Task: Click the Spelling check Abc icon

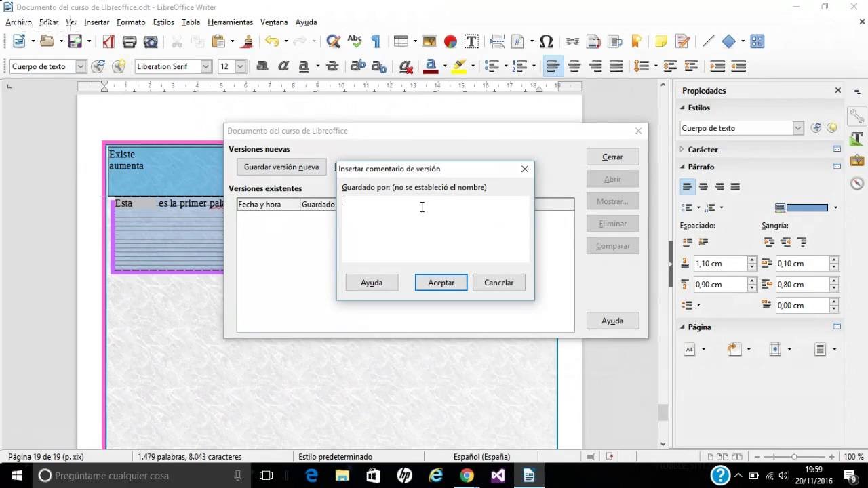Action: pyautogui.click(x=355, y=41)
